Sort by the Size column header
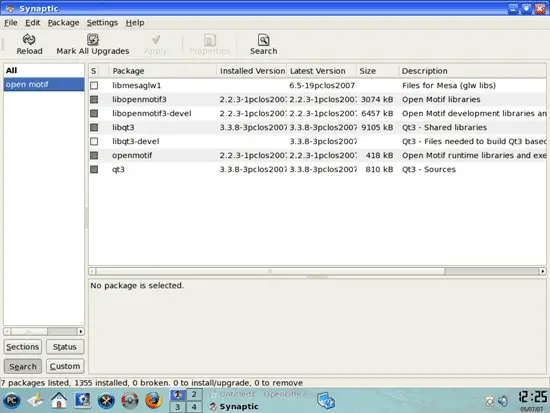Screen dimensions: 550x413 coord(378,71)
